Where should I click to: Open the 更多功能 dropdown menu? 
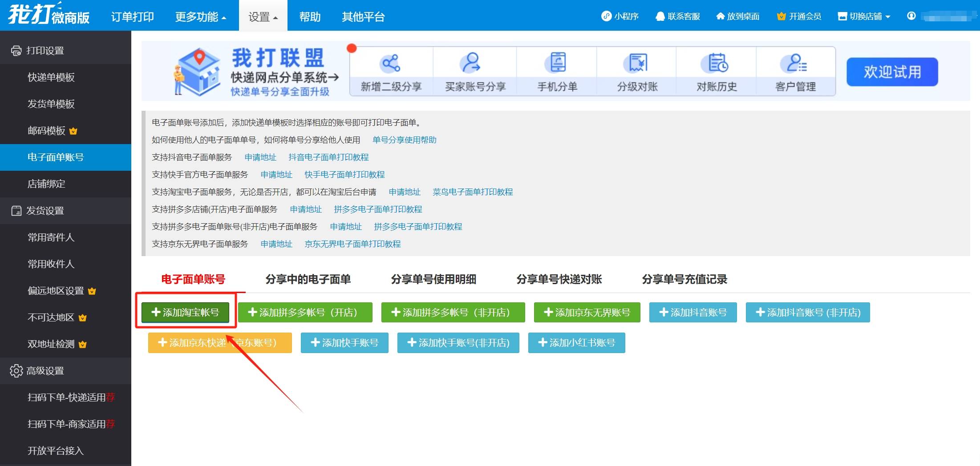tap(201, 17)
